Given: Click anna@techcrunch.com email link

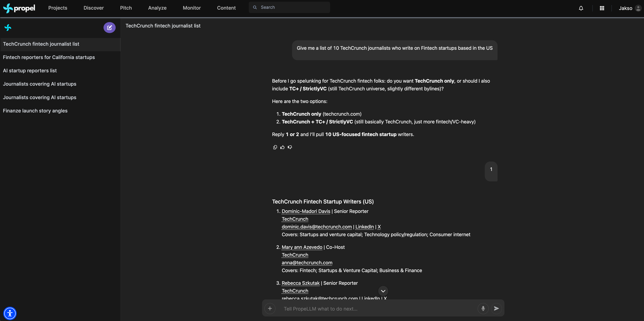Looking at the screenshot, I should coord(307,263).
